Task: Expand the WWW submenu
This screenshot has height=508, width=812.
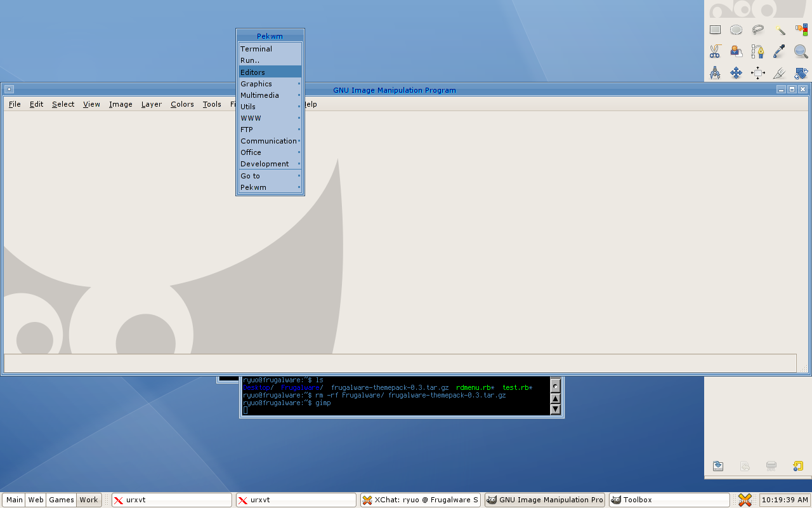Action: coord(270,118)
